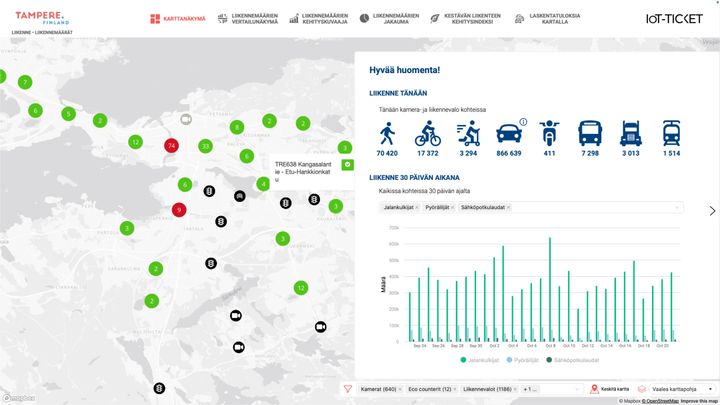
Task: Toggle Sähköpotkulaudat legend series
Action: coord(573,360)
